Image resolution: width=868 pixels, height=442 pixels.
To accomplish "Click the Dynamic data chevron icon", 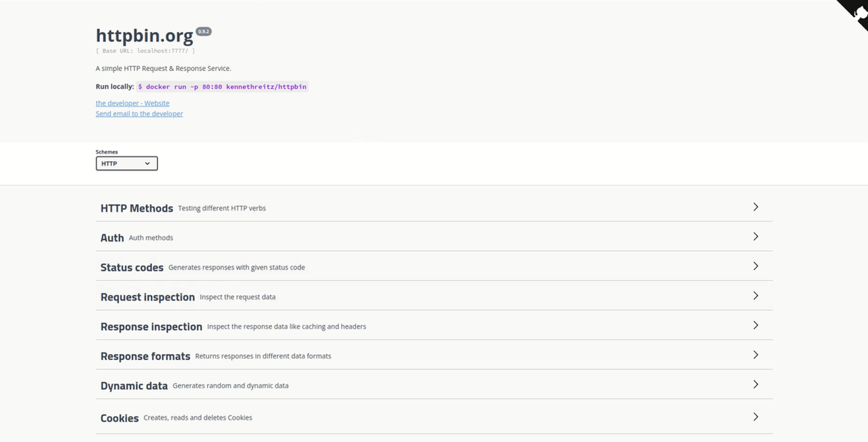I will tap(755, 384).
